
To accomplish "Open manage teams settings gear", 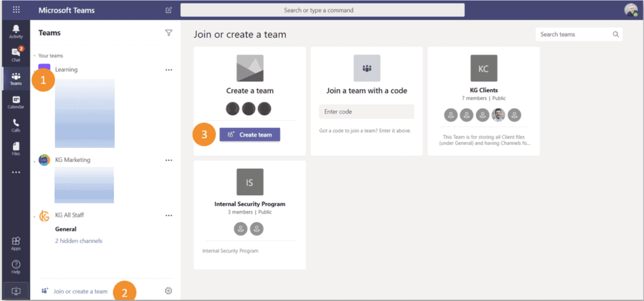I will tap(169, 291).
